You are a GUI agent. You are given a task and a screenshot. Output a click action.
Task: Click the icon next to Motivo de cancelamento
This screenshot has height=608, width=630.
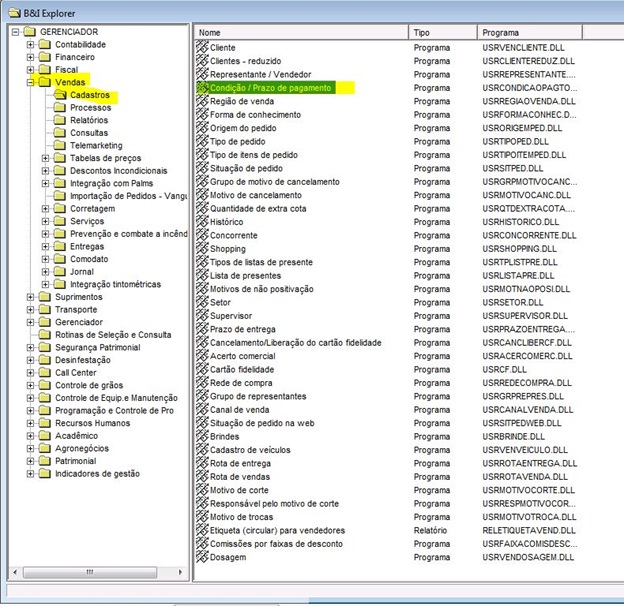click(x=202, y=195)
